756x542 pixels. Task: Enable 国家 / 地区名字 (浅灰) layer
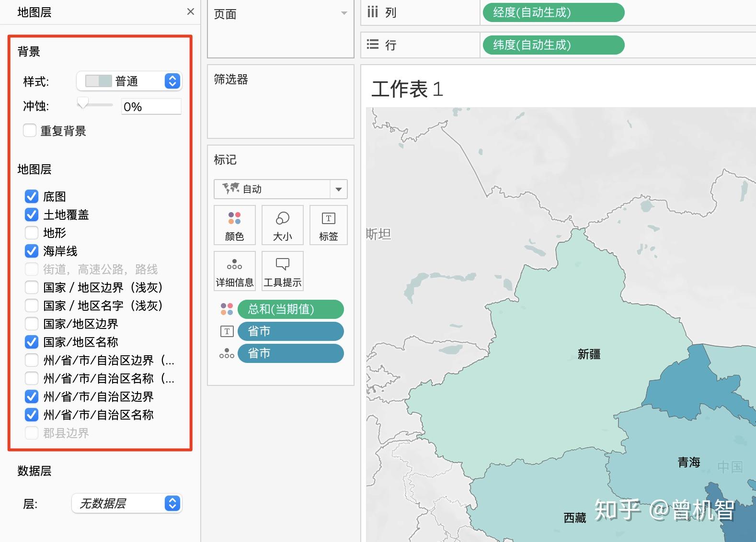32,305
